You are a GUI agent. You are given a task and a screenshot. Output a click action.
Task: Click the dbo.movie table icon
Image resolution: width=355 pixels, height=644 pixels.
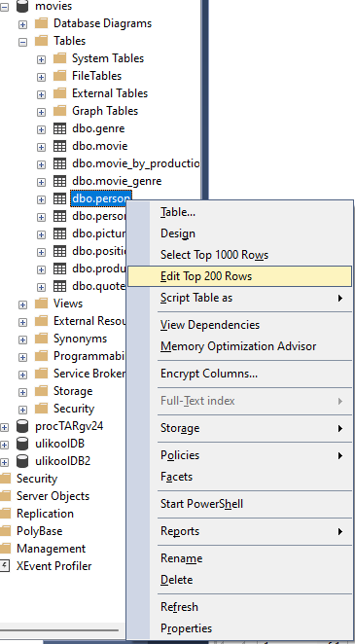pyautogui.click(x=59, y=147)
